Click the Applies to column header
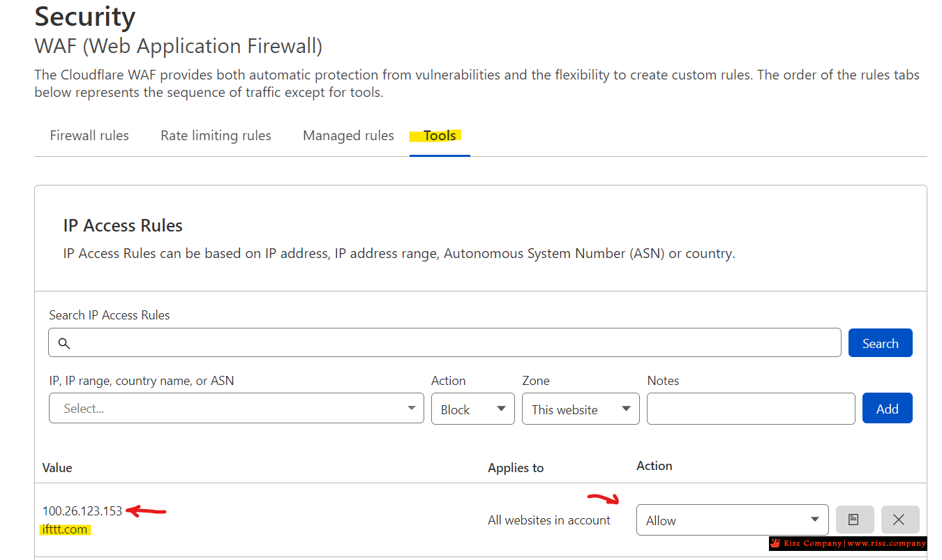The width and height of the screenshot is (942, 560). tap(516, 468)
